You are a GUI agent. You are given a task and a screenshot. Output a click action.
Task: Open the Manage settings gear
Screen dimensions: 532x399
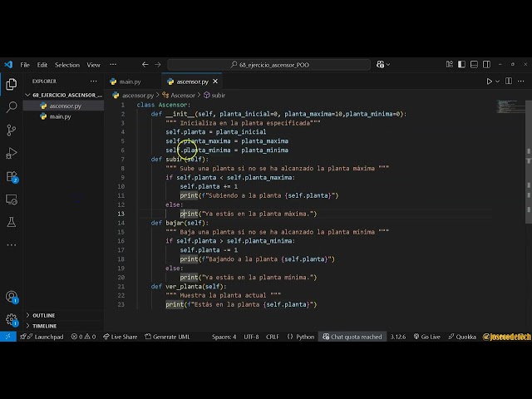coord(12,319)
